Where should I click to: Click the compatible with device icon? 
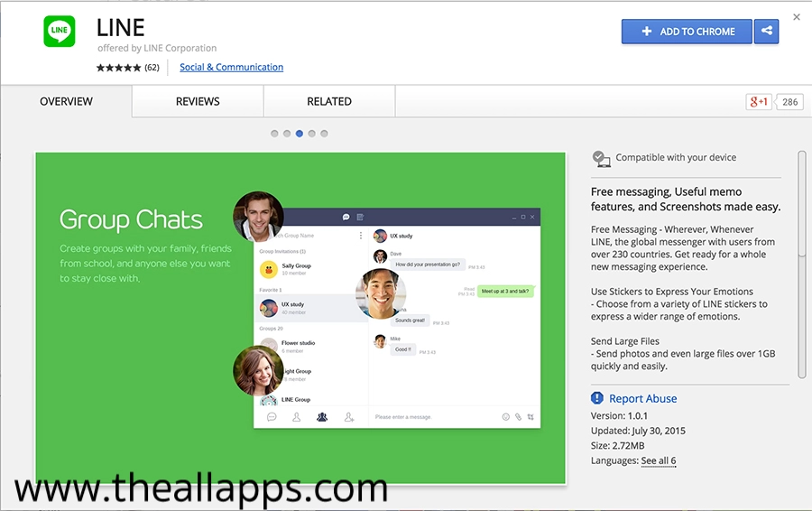click(x=601, y=159)
